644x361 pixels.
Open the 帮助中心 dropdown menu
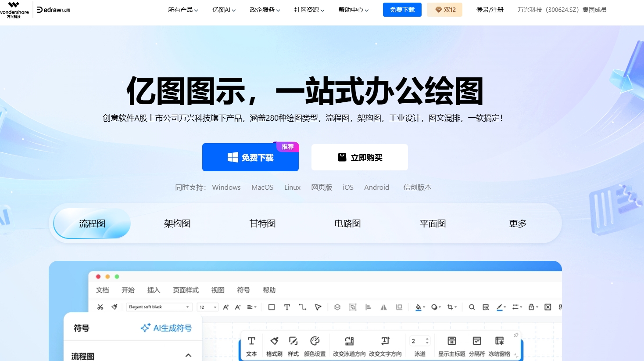pos(354,10)
